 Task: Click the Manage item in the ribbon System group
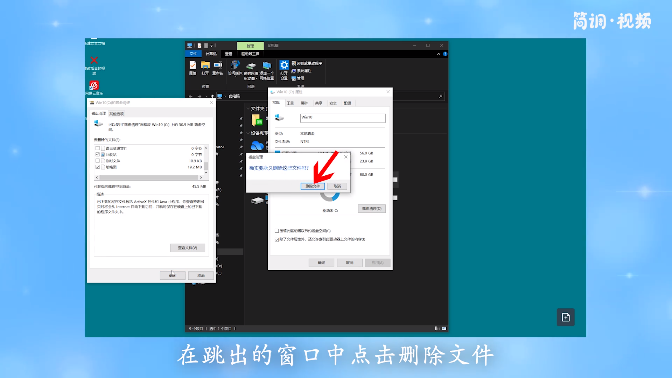click(x=298, y=78)
